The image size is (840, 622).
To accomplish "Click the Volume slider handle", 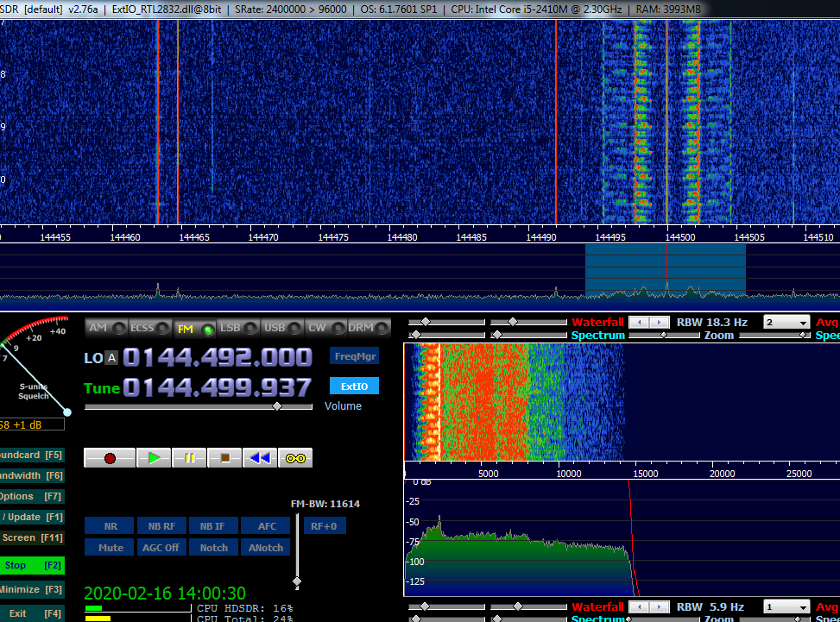I will click(x=277, y=406).
